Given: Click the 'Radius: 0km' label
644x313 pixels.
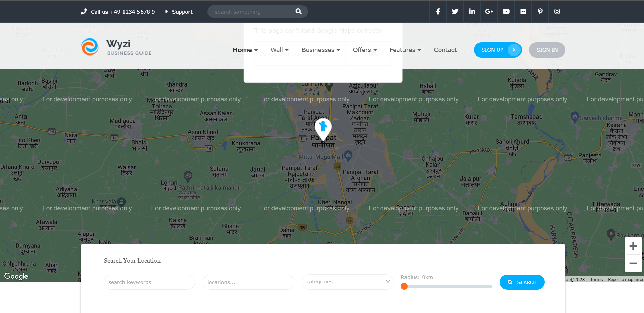Looking at the screenshot, I should (417, 277).
